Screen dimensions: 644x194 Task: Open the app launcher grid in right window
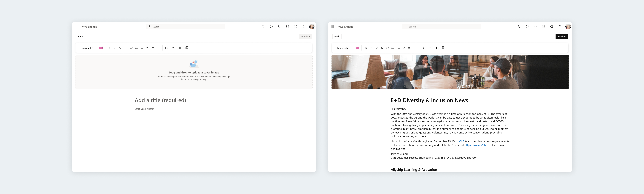[x=332, y=26]
